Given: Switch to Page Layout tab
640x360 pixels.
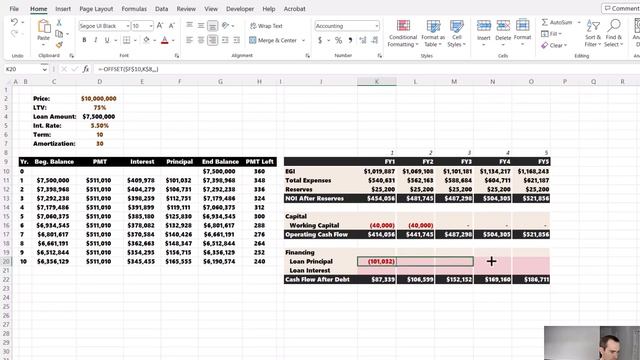Looking at the screenshot, I should (x=96, y=9).
